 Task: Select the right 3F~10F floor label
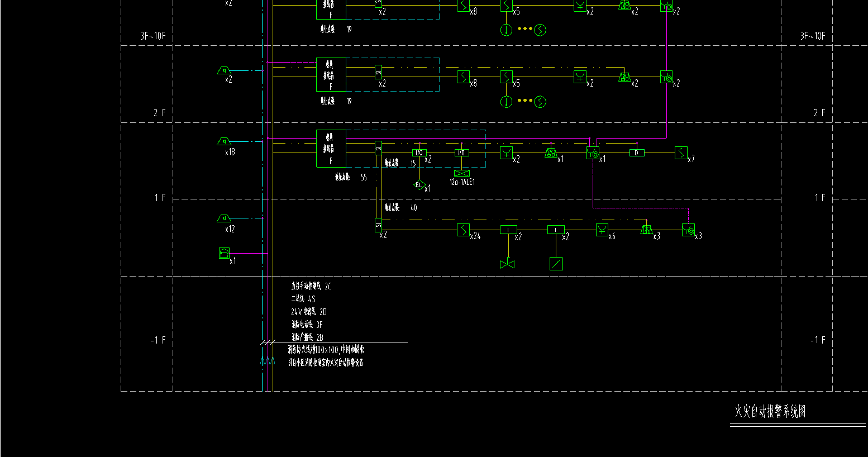click(813, 36)
